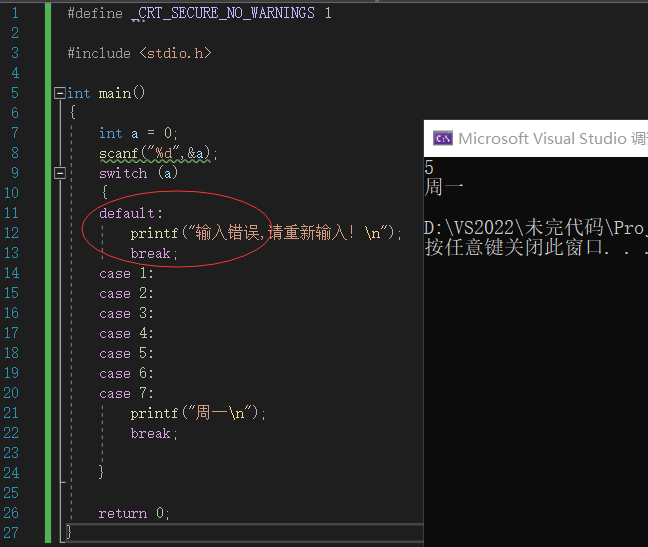Click 'case 3:' label

tap(126, 313)
